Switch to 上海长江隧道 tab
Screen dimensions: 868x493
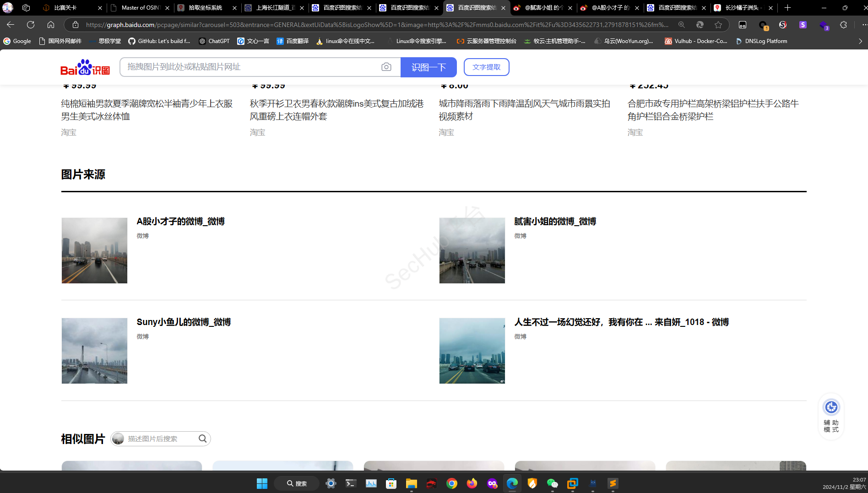[276, 8]
